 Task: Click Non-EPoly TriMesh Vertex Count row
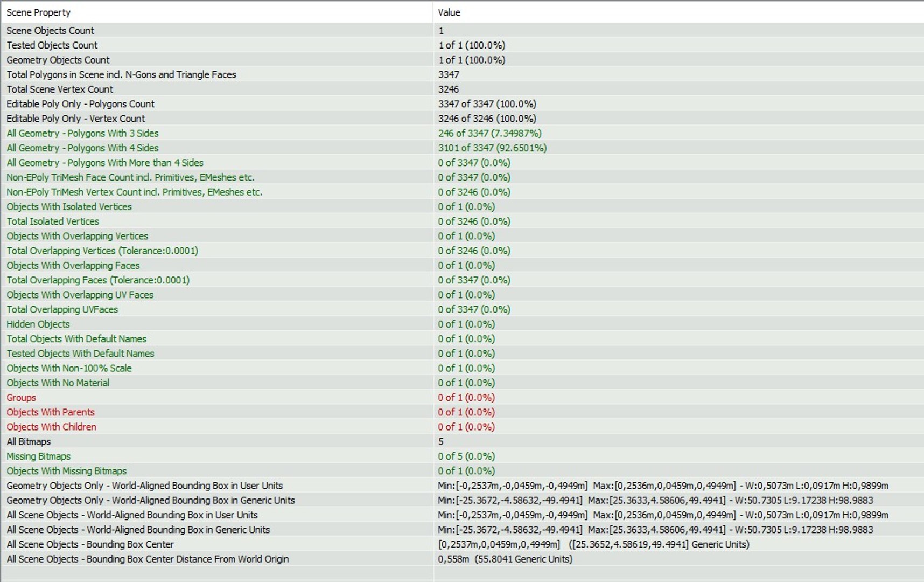(463, 192)
